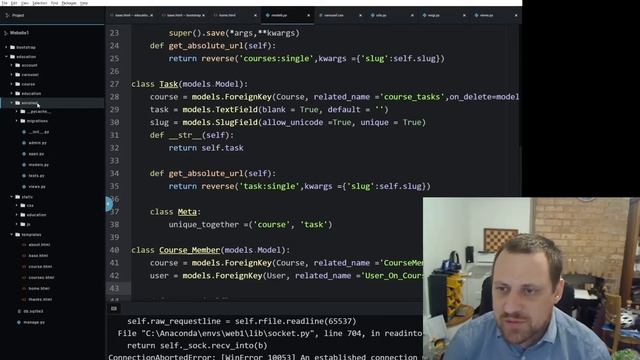Expand the course folder arrow
The width and height of the screenshot is (640, 360).
click(11, 84)
